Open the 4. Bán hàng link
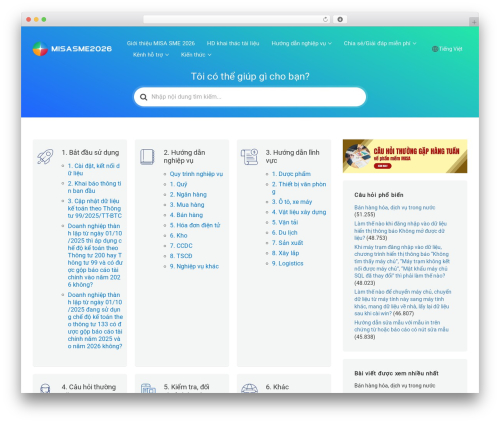The width and height of the screenshot is (500, 423). coord(186,215)
